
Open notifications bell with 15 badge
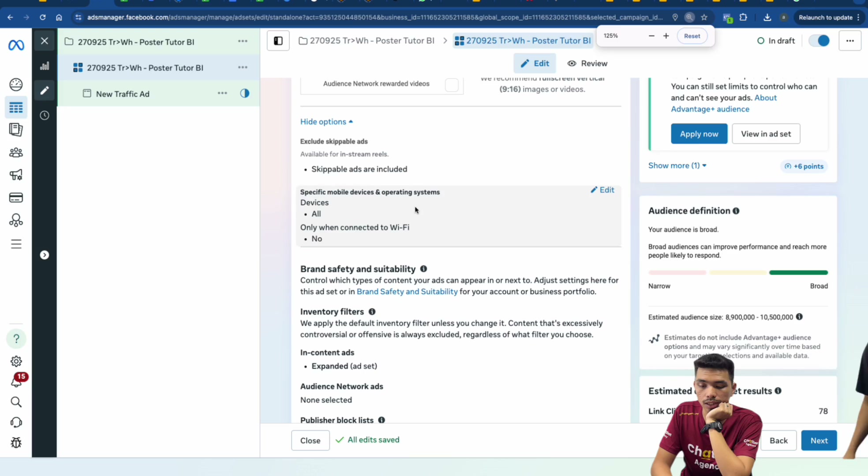pyautogui.click(x=18, y=381)
